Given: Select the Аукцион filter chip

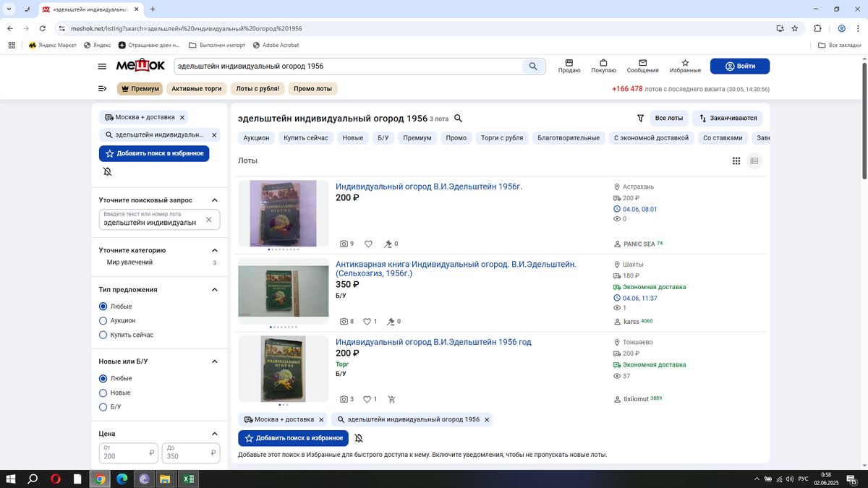Looking at the screenshot, I should (x=256, y=137).
